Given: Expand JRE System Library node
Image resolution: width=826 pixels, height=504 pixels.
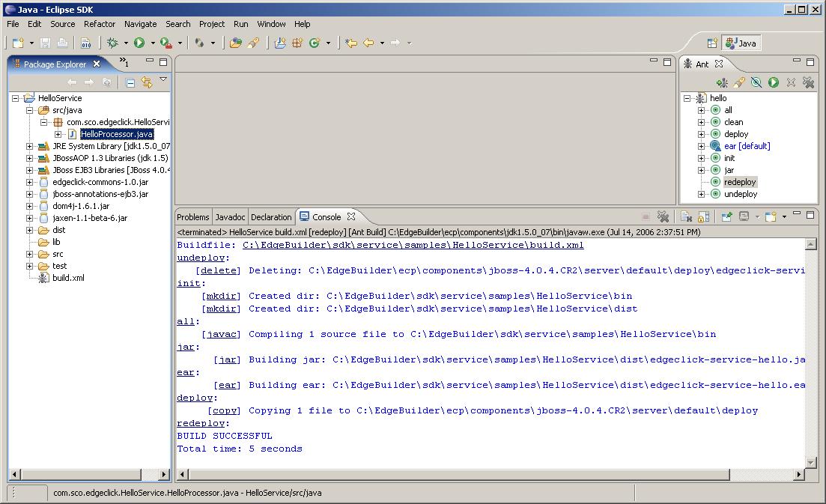Looking at the screenshot, I should click(x=29, y=147).
